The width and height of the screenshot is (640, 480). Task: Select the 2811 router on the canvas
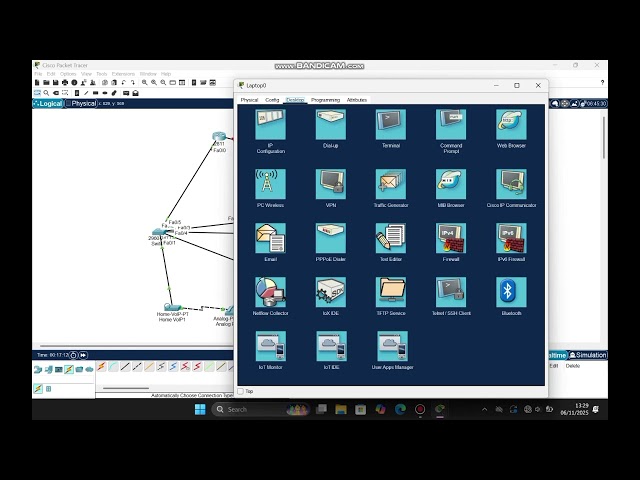[x=219, y=136]
